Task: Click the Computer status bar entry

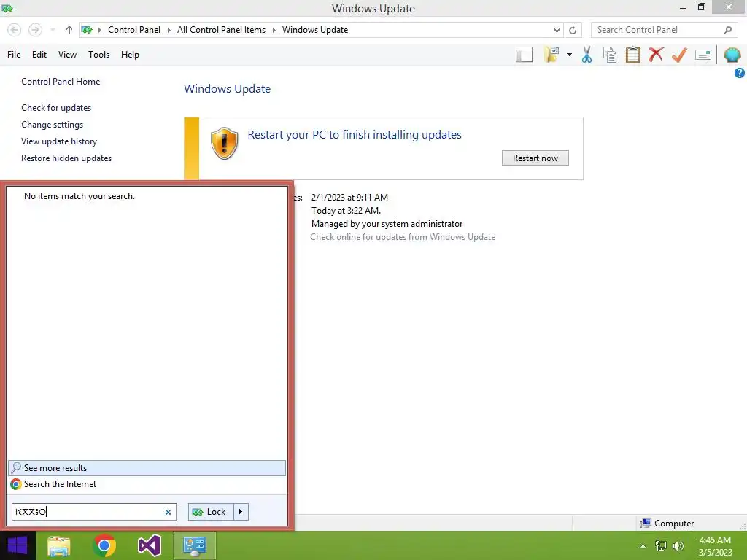Action: click(x=667, y=524)
